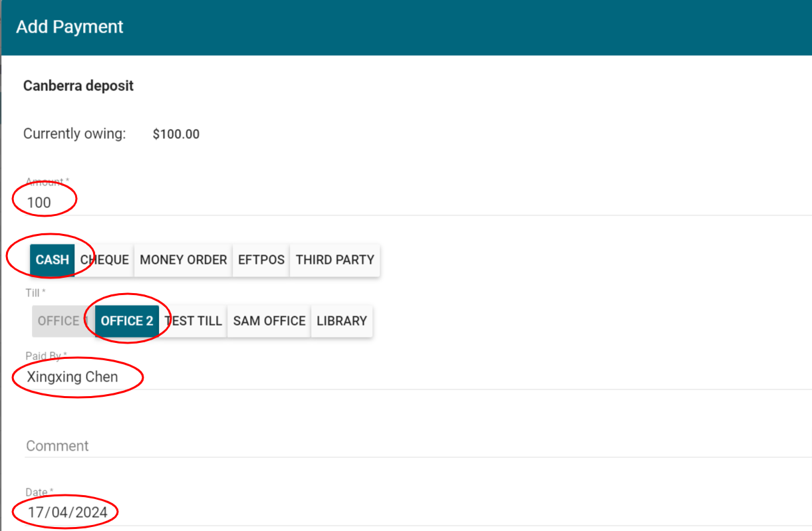Select OFFICE 2 till

pos(126,320)
